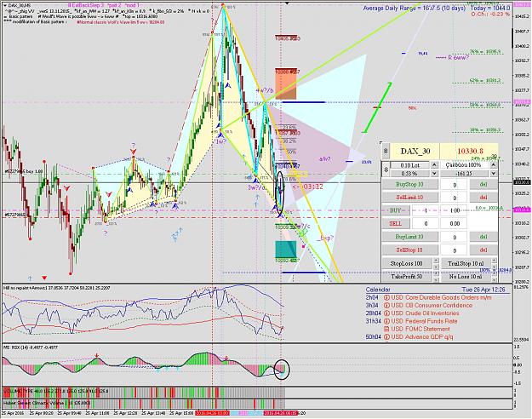The height and width of the screenshot is (419, 532).
Task: Raise TrailStop 10 with its up stepper
Action: coord(495,260)
